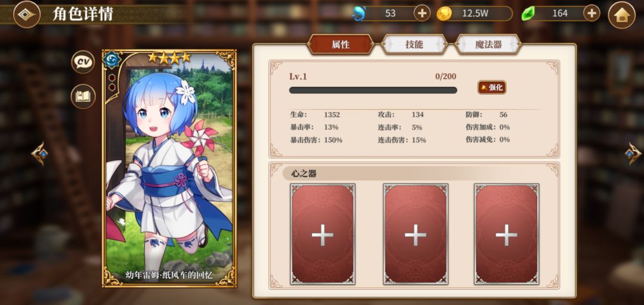Add more blue fish currency

pos(422,13)
